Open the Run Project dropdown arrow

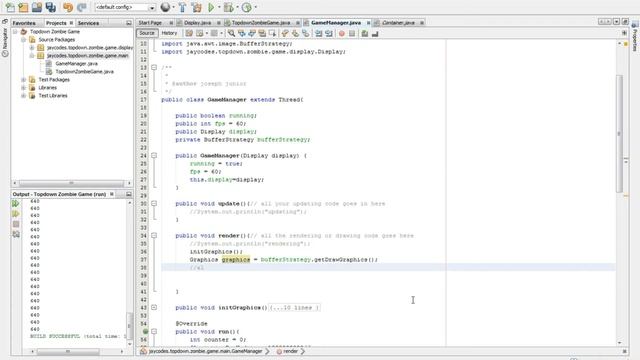[219, 7]
